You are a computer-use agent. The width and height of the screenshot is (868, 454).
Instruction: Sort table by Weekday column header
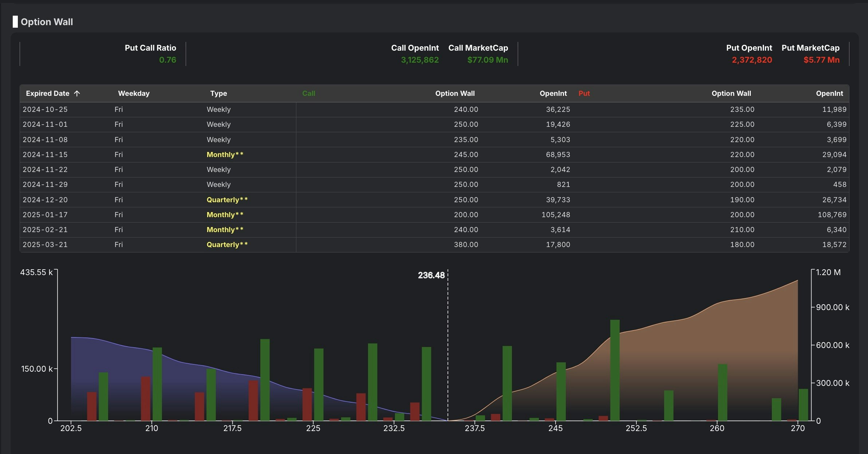pyautogui.click(x=134, y=93)
